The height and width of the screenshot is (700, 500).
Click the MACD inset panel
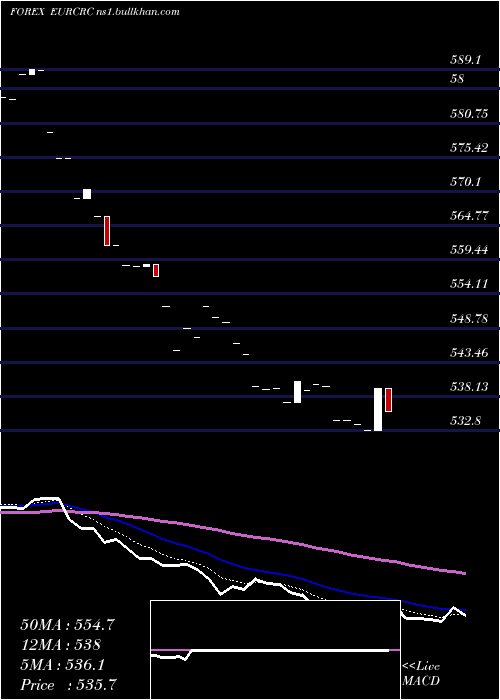click(275, 650)
